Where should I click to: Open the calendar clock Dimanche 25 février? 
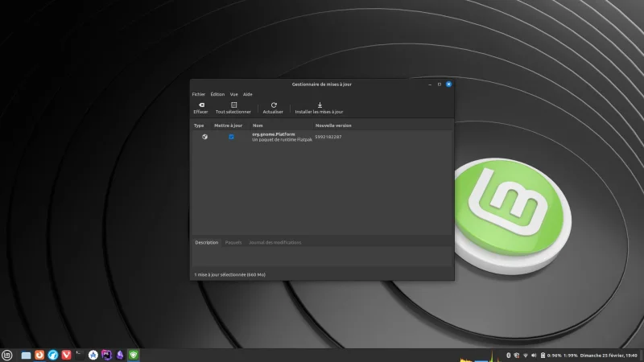(609, 356)
